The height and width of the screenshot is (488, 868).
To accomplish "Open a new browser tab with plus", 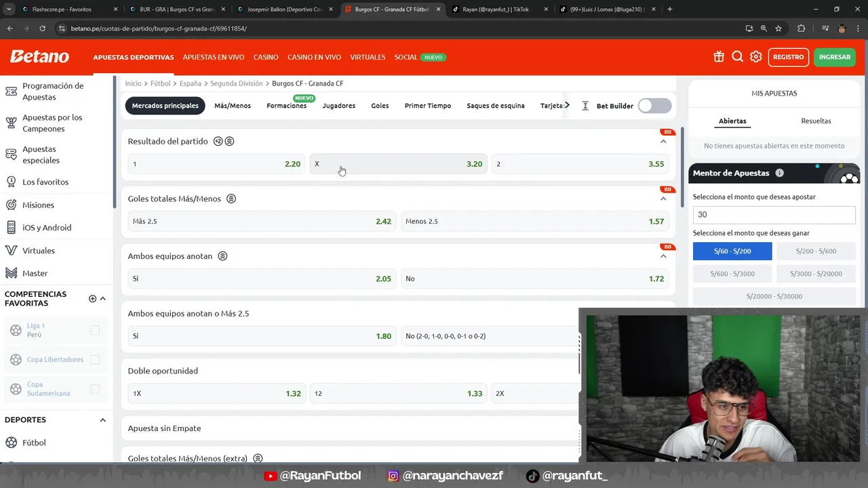I will (x=669, y=9).
